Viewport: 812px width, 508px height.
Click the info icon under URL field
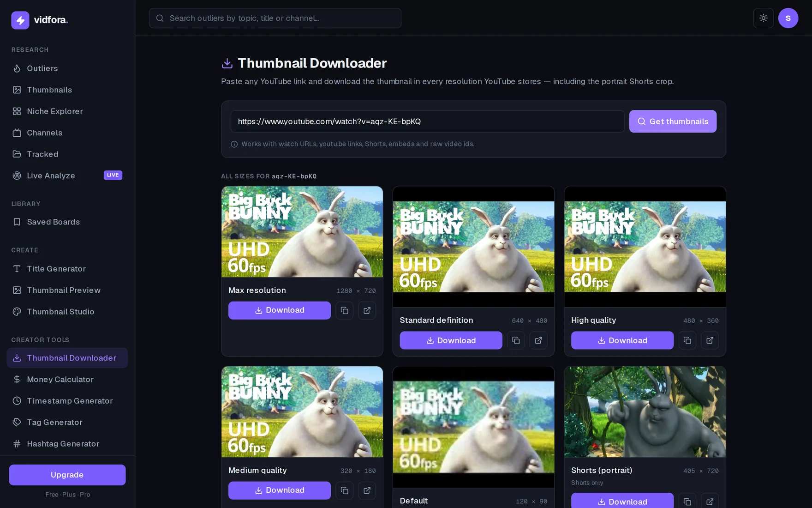[234, 144]
